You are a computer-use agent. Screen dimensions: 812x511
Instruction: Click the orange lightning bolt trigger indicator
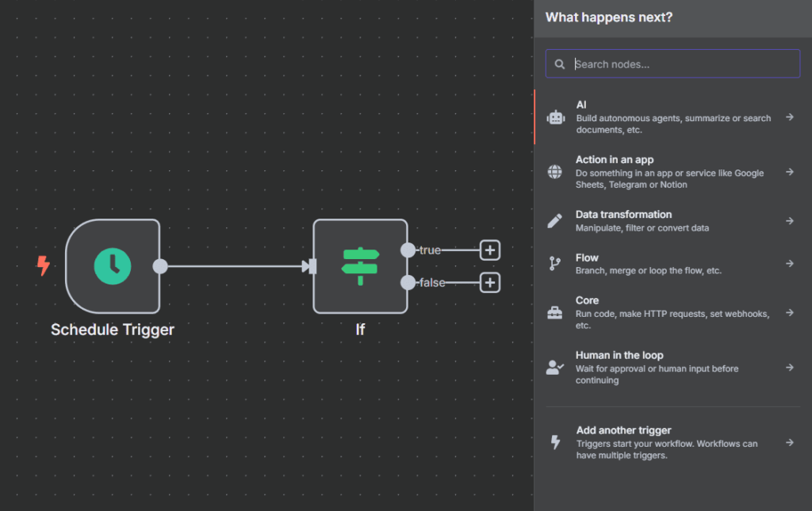[x=44, y=265]
